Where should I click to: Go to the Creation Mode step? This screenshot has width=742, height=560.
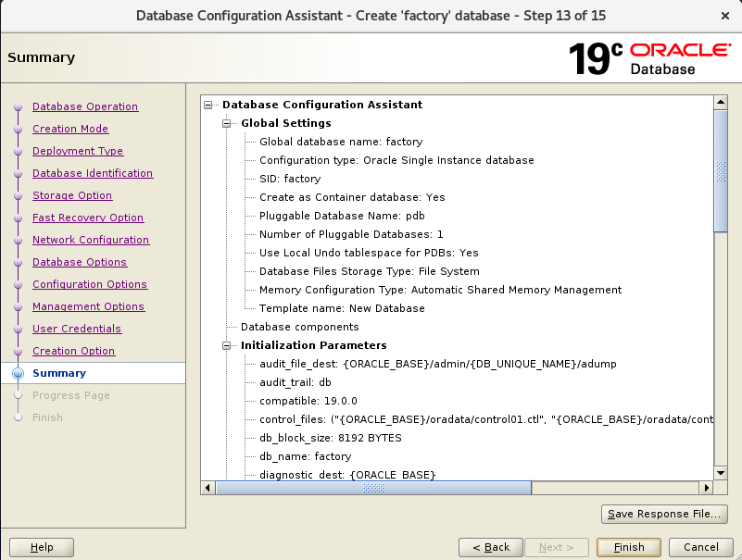[70, 129]
